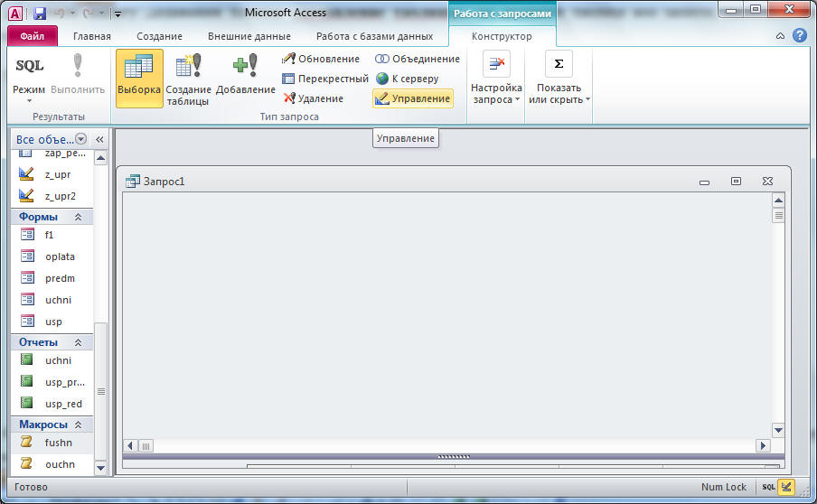Collapse the Формы group
This screenshot has height=504, width=817.
pyautogui.click(x=78, y=217)
